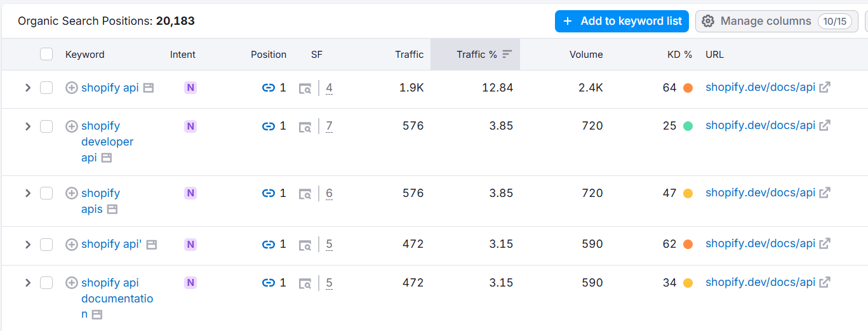Check the shopify api row checkbox
868x331 pixels.
[x=46, y=88]
